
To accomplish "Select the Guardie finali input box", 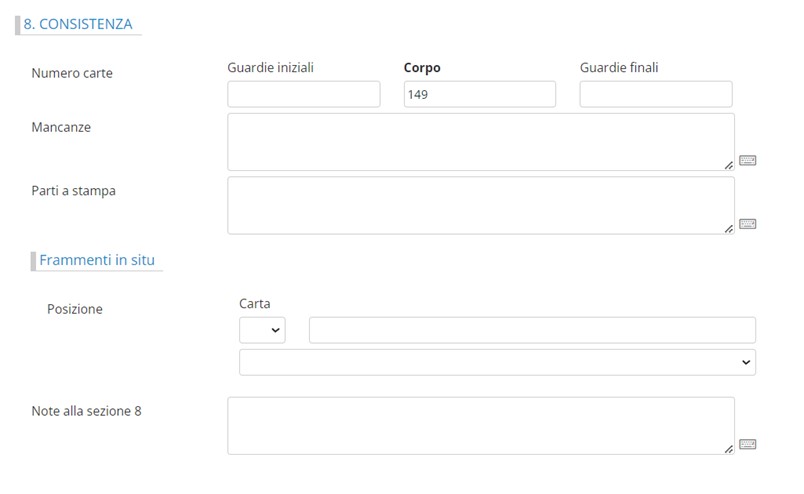I will coord(655,95).
